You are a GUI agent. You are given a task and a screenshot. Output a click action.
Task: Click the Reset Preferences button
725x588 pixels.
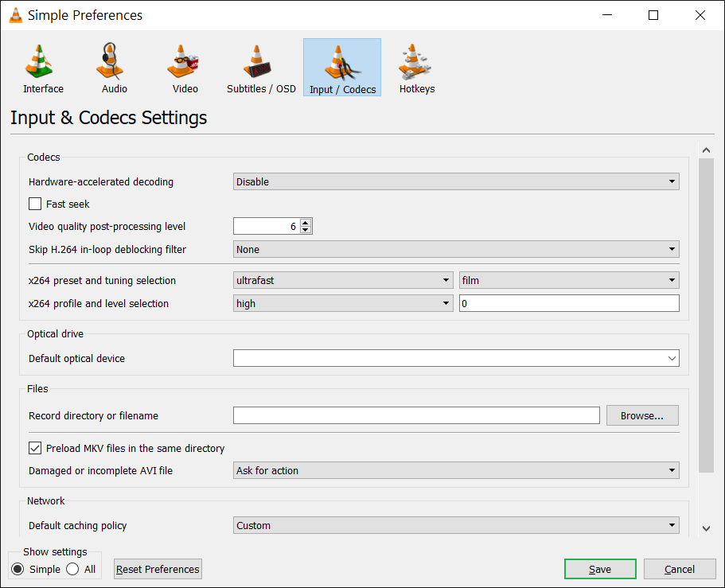click(x=157, y=569)
